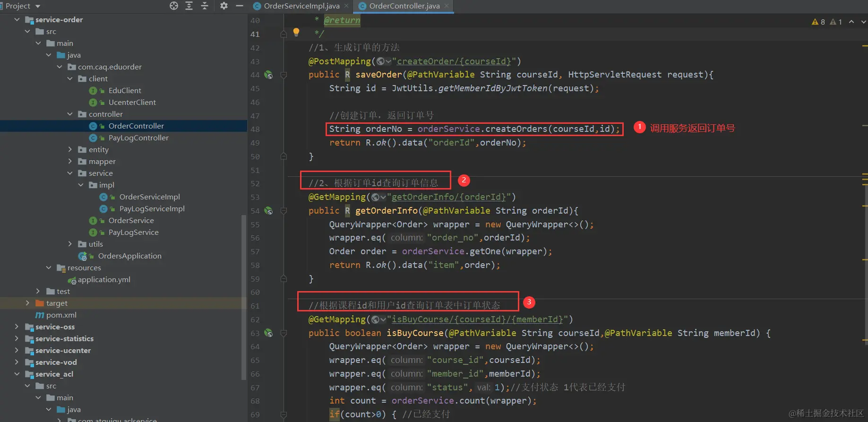Expand the target folder
Viewport: 868px width, 422px height.
pyautogui.click(x=27, y=303)
